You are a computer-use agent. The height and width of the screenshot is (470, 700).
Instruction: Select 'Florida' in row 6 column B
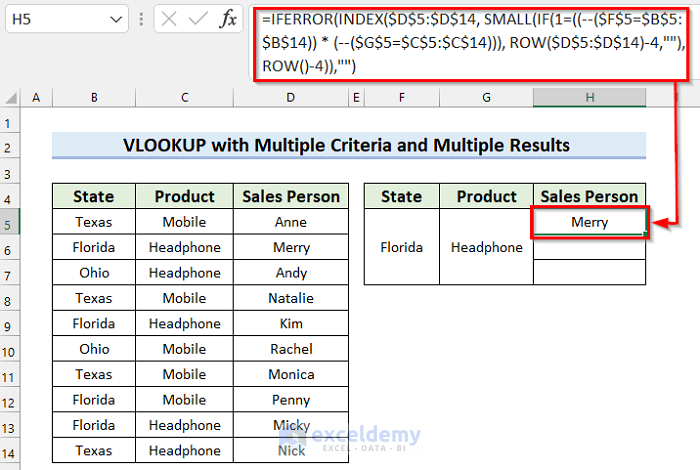tap(94, 247)
